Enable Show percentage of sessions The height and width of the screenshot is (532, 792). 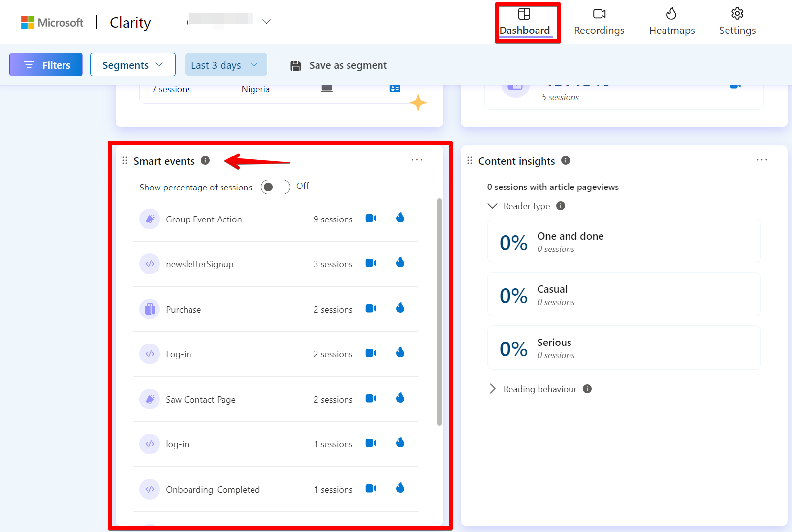click(275, 187)
